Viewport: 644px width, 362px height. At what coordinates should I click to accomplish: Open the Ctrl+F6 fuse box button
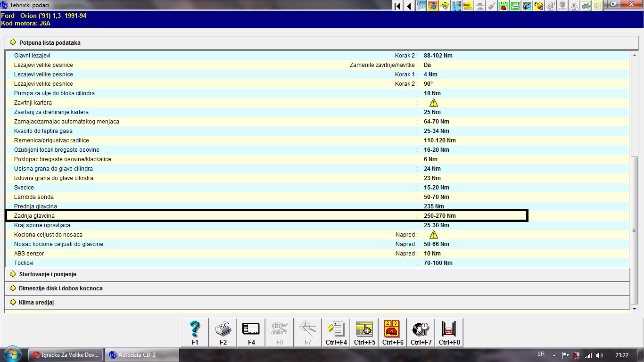393,333
